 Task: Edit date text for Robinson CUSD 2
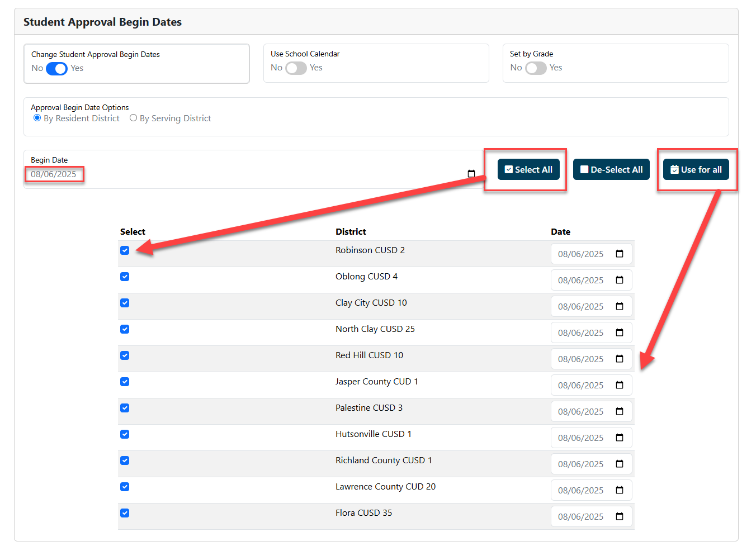coord(580,254)
